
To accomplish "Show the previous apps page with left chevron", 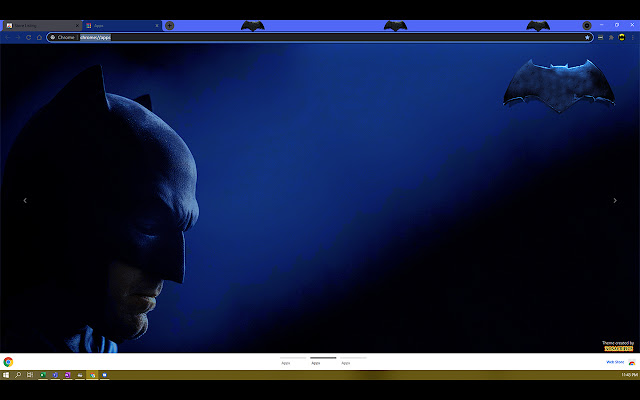I will pos(25,200).
